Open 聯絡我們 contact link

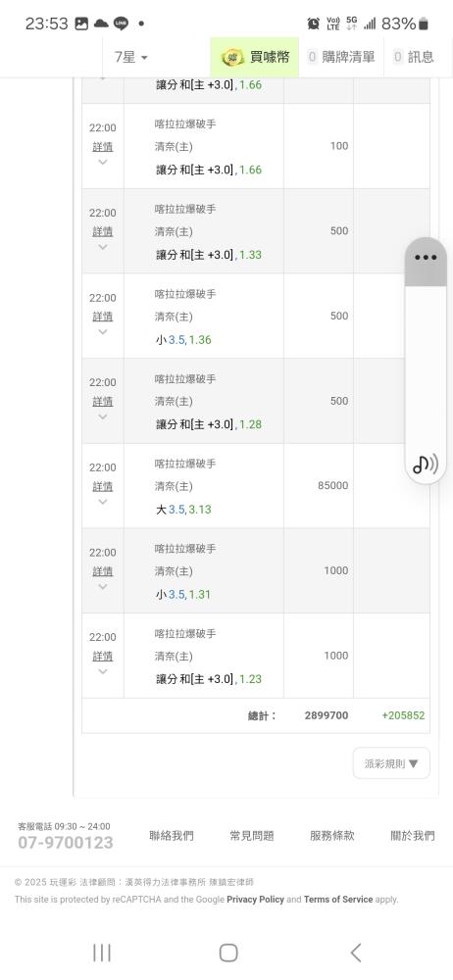coord(172,836)
